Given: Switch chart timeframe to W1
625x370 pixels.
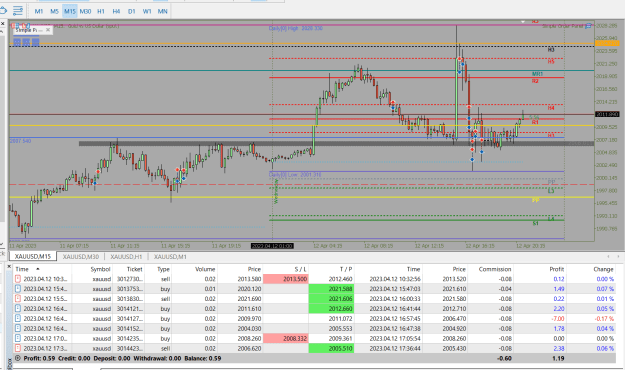Looking at the screenshot, I should (147, 11).
